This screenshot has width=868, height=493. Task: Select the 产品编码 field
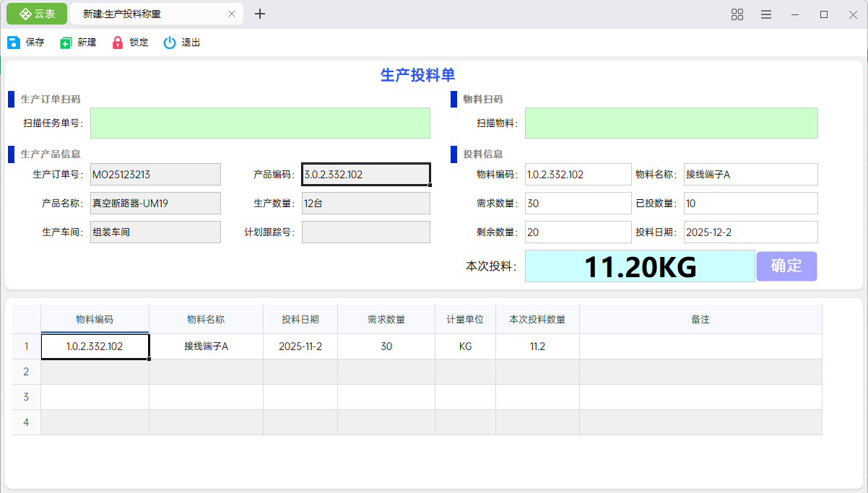click(x=365, y=174)
